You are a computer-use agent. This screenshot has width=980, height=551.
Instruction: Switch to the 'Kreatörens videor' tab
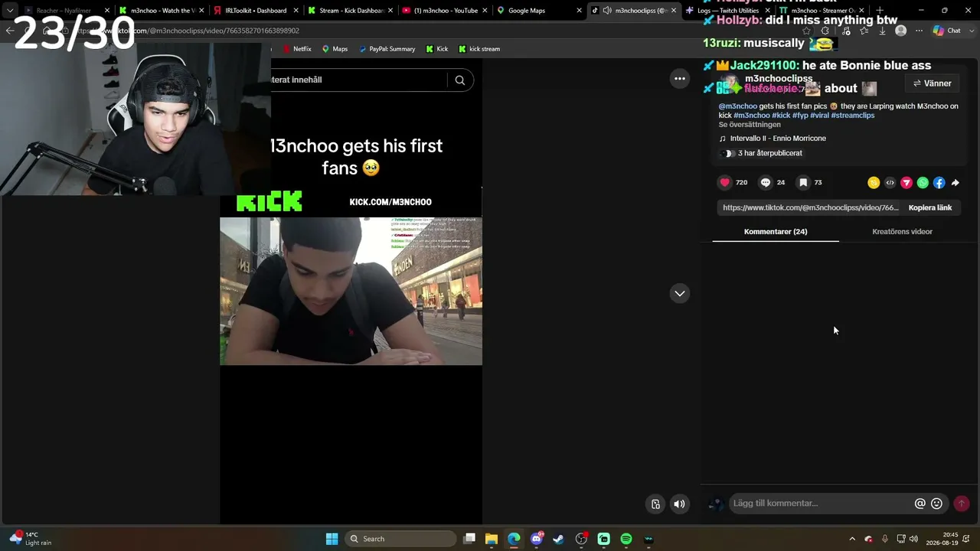pyautogui.click(x=902, y=232)
